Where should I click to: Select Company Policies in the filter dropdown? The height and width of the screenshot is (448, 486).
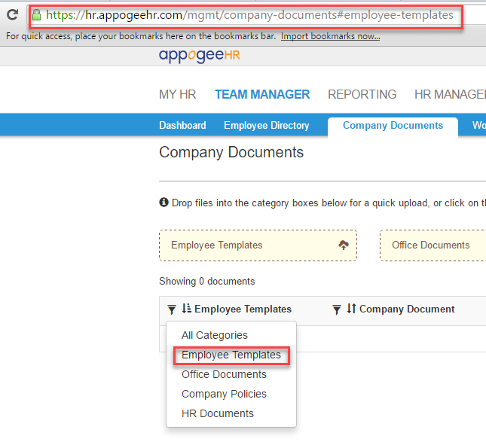(x=224, y=394)
